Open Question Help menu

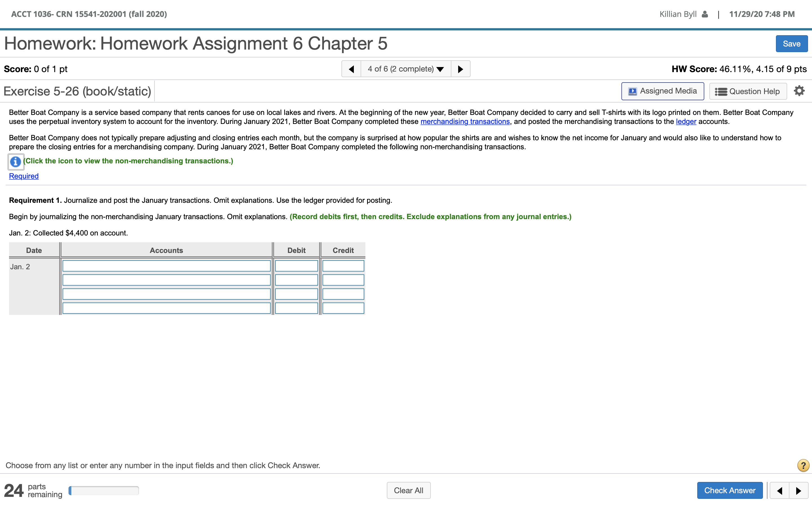(748, 91)
